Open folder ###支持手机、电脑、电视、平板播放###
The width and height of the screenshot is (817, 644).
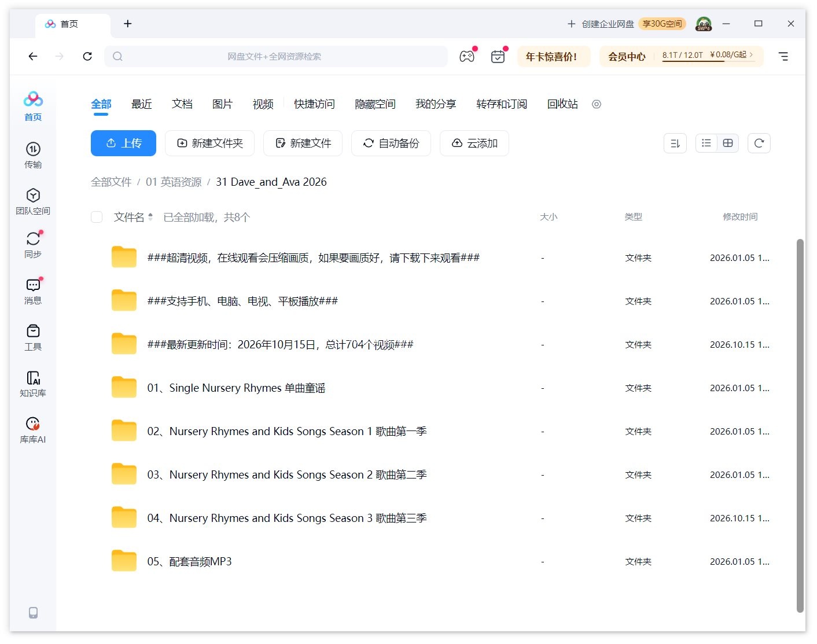[242, 301]
